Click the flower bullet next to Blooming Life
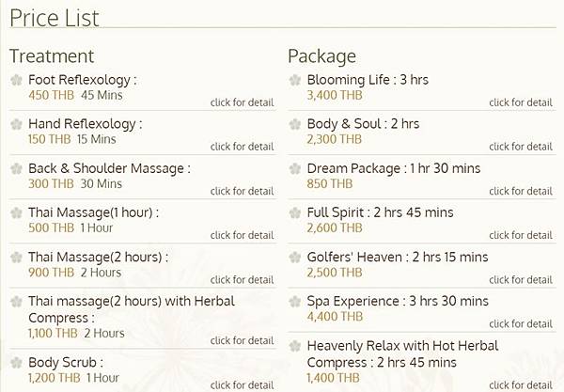The width and height of the screenshot is (564, 392). pos(295,80)
